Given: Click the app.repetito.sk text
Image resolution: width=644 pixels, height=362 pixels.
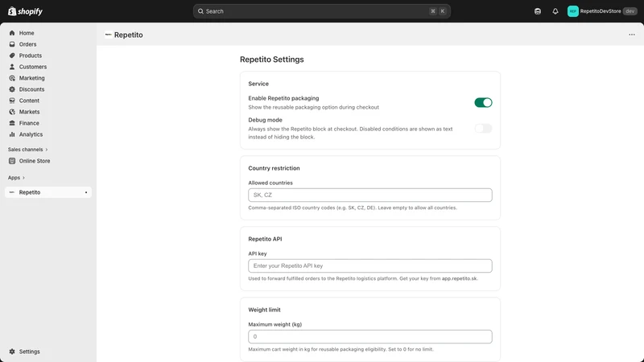Looking at the screenshot, I should pyautogui.click(x=459, y=278).
